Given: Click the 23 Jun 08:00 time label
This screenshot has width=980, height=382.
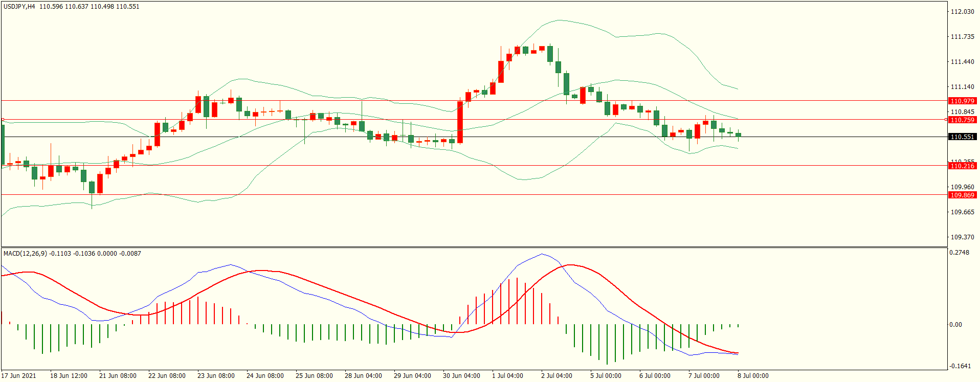Looking at the screenshot, I should tap(216, 376).
